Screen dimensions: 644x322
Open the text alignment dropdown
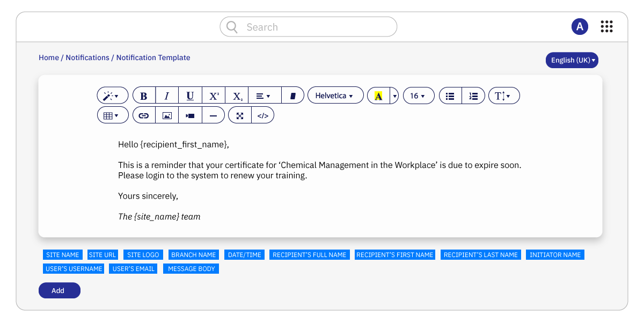click(262, 95)
